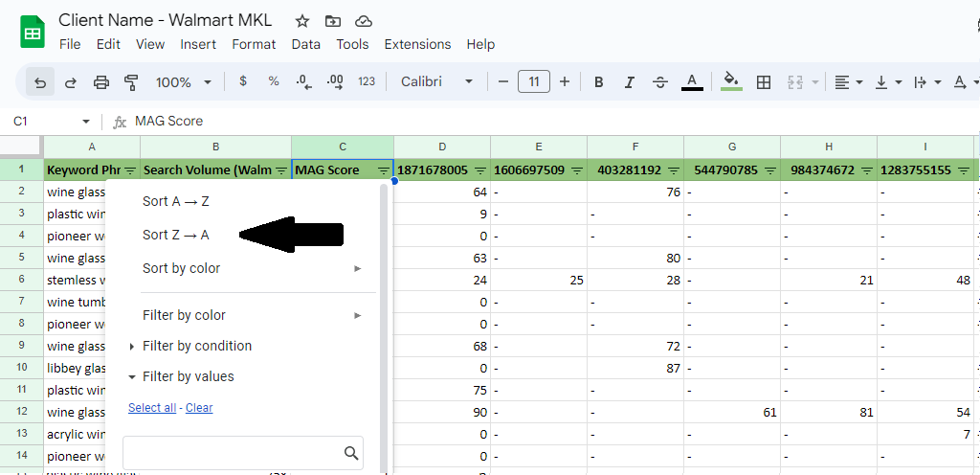Open filter for 1606697509 column
Viewport: 980px width, 475px height.
click(577, 170)
